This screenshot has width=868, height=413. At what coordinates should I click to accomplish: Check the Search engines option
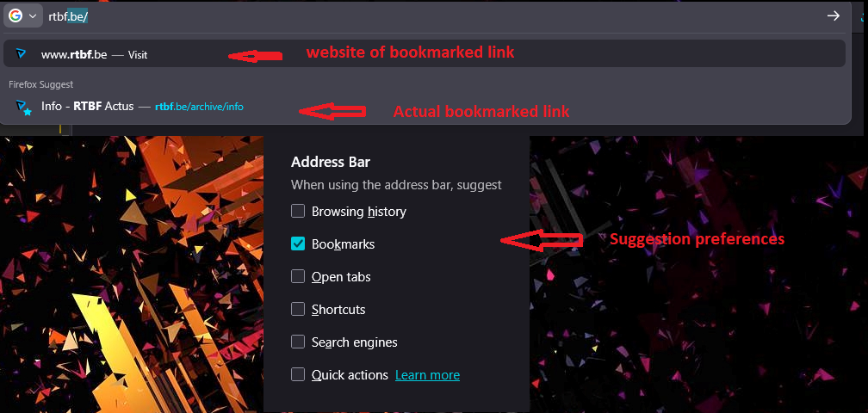coord(298,342)
